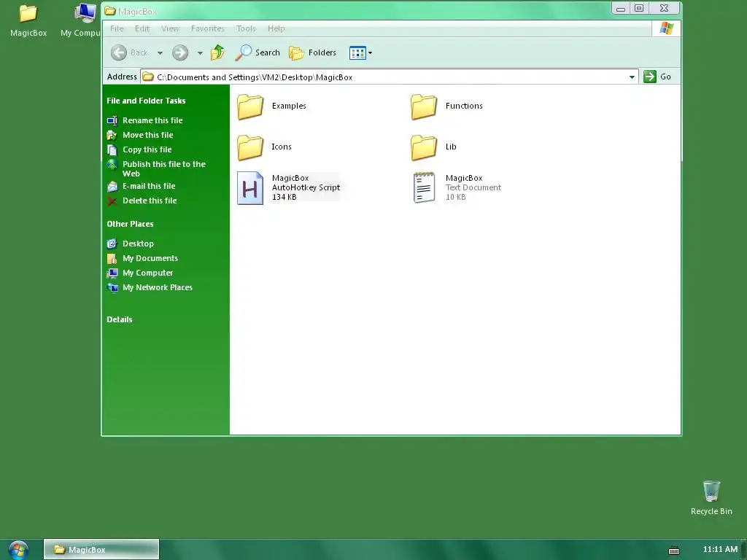Screen dimensions: 747x560
Task: Click the Windows flag logo in menu bar
Action: tap(666, 28)
